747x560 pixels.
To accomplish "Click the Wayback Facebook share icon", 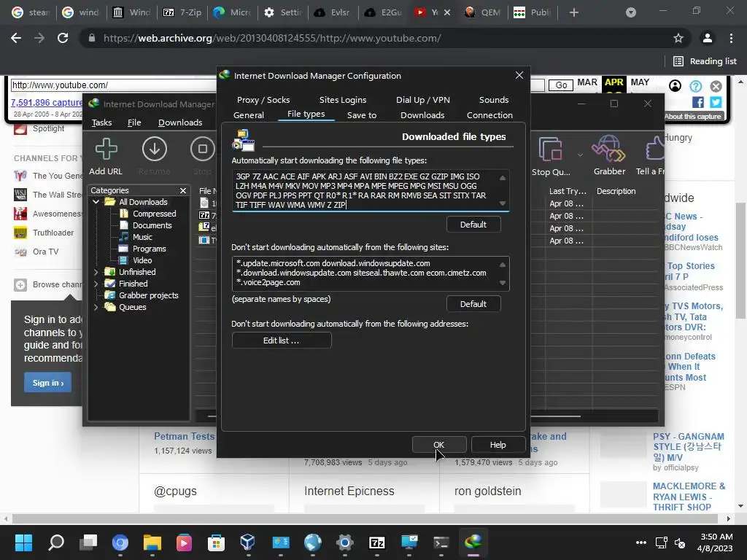I will 698,102.
